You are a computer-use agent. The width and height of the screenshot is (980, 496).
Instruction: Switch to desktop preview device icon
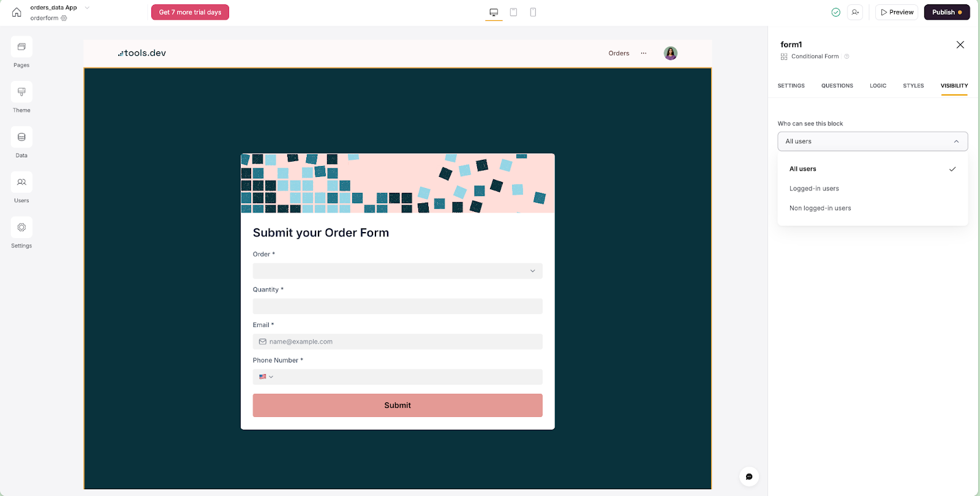point(494,12)
